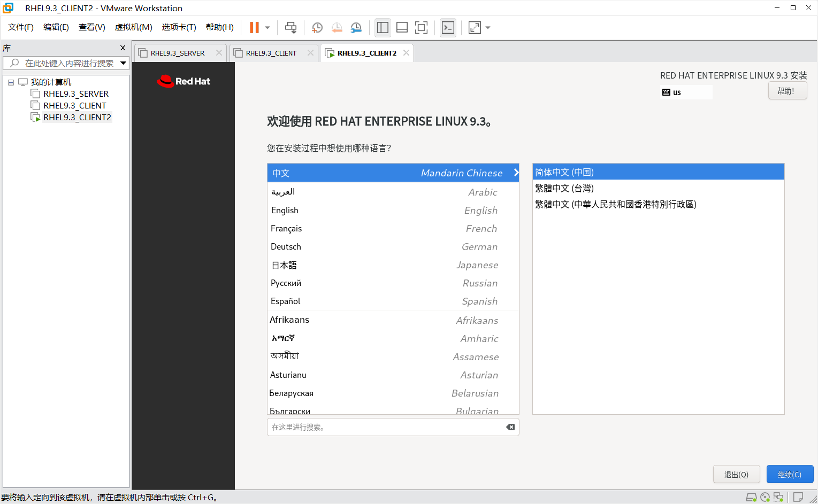The width and height of the screenshot is (818, 504).
Task: Open the snapshot manager icon
Action: coord(356,27)
